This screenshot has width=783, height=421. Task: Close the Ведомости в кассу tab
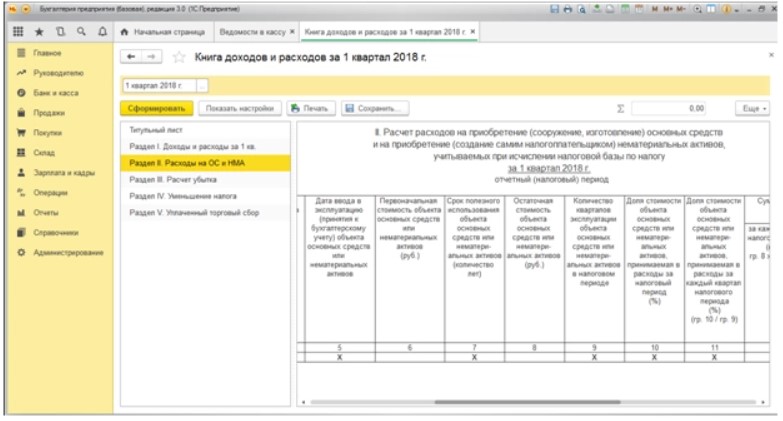pyautogui.click(x=292, y=31)
